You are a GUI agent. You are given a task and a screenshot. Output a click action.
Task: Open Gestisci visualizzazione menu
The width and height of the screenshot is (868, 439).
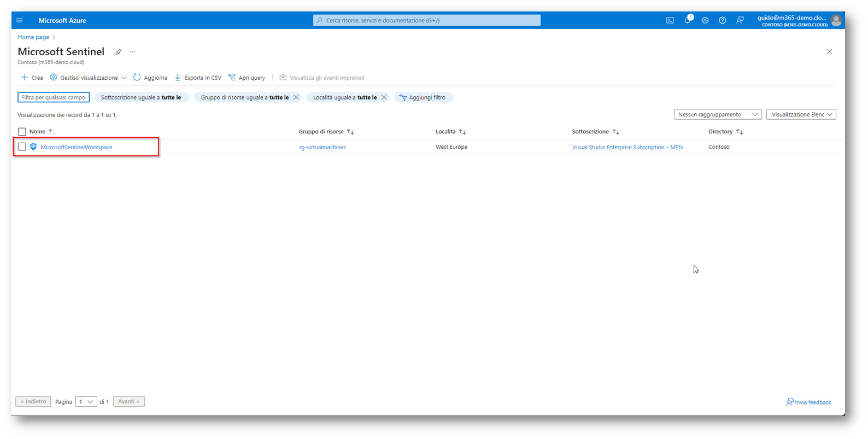coord(88,78)
